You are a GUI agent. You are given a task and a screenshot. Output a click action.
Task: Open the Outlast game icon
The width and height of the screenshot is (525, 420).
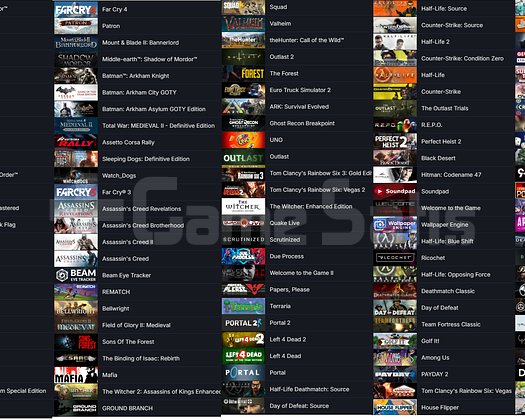click(x=243, y=157)
